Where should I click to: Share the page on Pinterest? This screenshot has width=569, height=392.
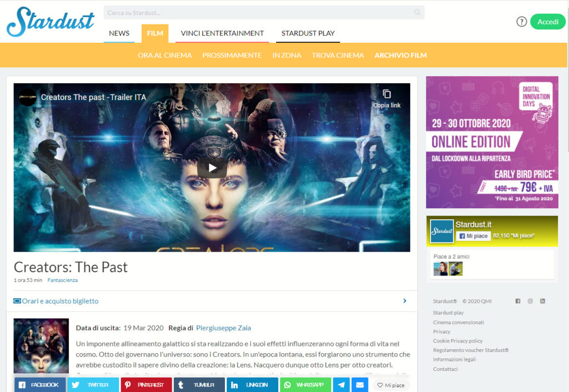[146, 385]
